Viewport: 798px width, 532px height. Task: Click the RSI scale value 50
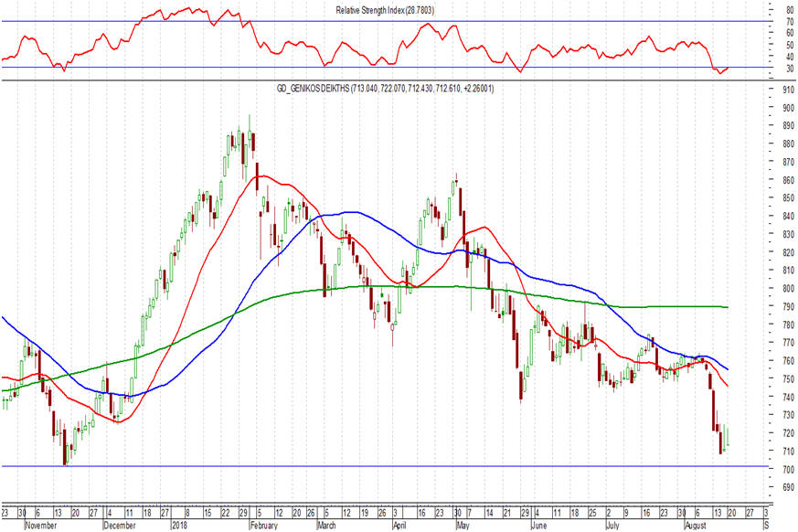point(790,46)
